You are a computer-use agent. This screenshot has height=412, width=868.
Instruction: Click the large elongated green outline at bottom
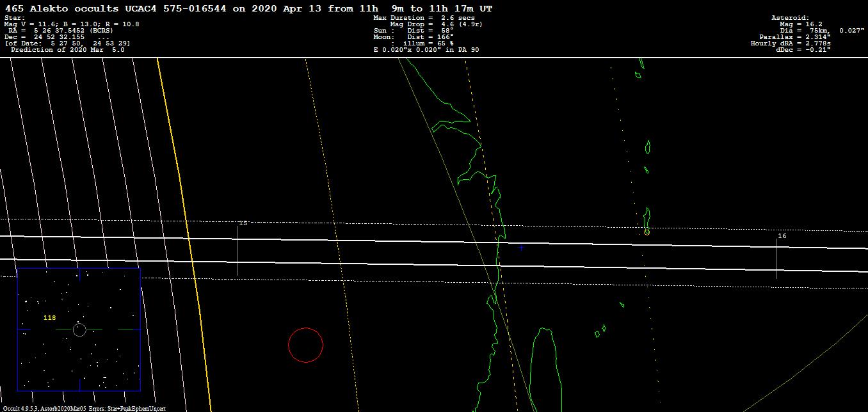tap(546, 371)
